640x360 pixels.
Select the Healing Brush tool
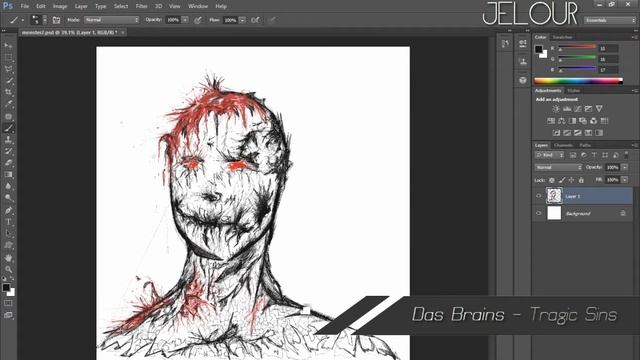pos(8,116)
